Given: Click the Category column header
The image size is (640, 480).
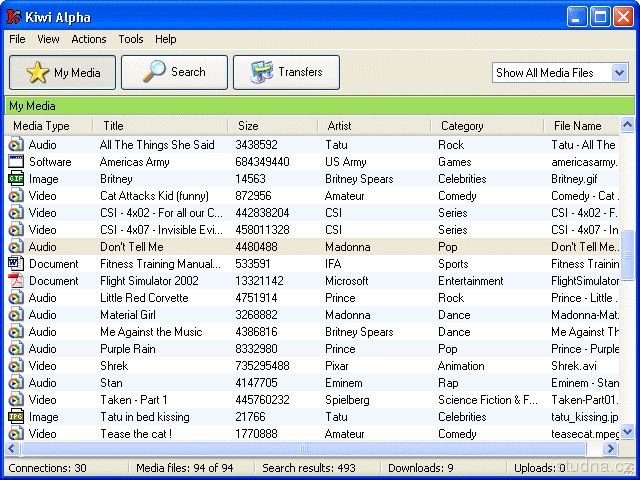Looking at the screenshot, I should [462, 126].
